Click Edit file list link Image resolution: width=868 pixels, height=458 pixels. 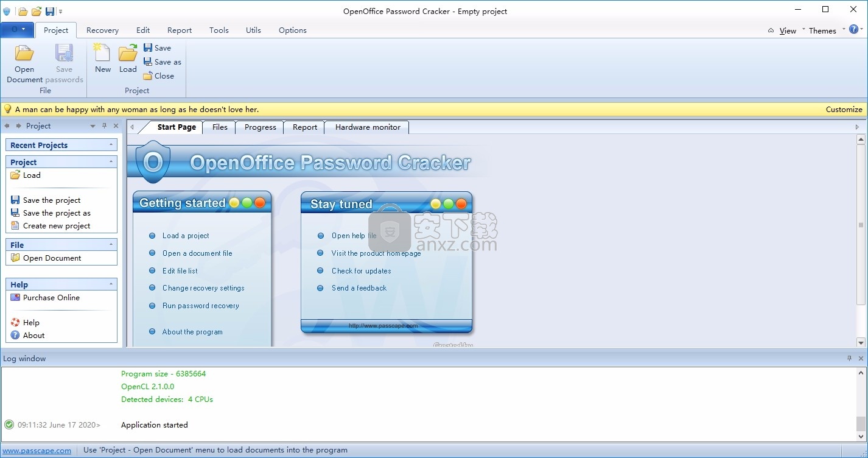click(x=180, y=271)
